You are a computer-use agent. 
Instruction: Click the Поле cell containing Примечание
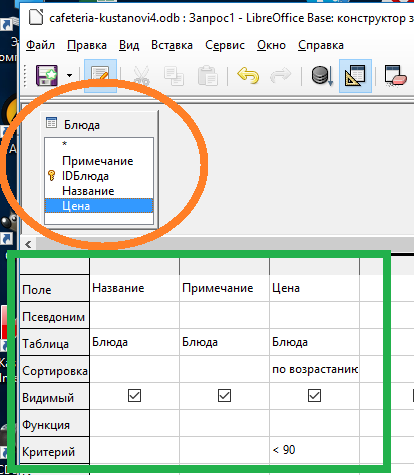coord(224,288)
